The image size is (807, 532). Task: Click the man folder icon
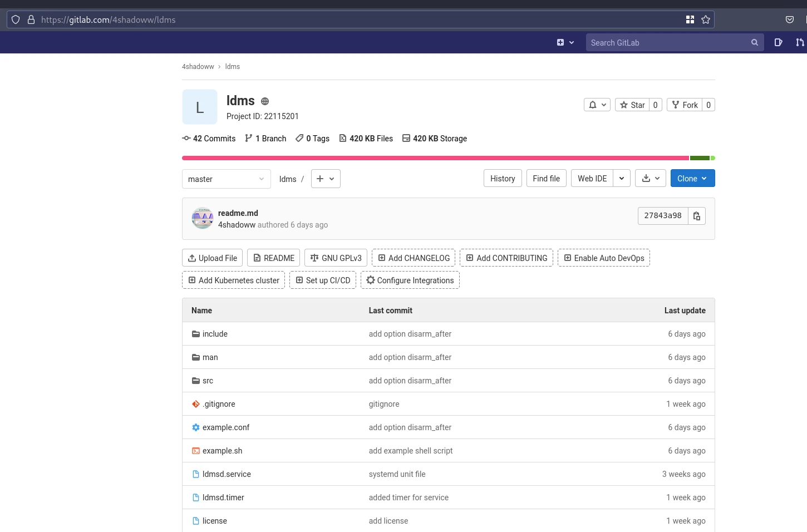coord(196,357)
